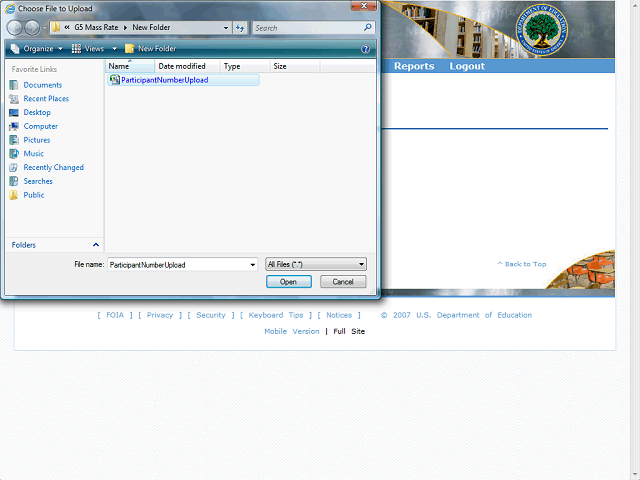Click the Documents folder icon in Favorite Links
640x480 pixels.
pyautogui.click(x=14, y=85)
